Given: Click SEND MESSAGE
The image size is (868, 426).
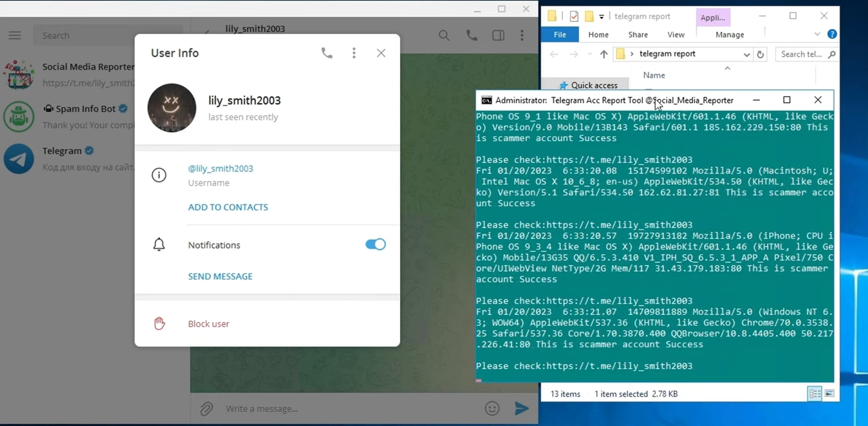Looking at the screenshot, I should [x=220, y=276].
